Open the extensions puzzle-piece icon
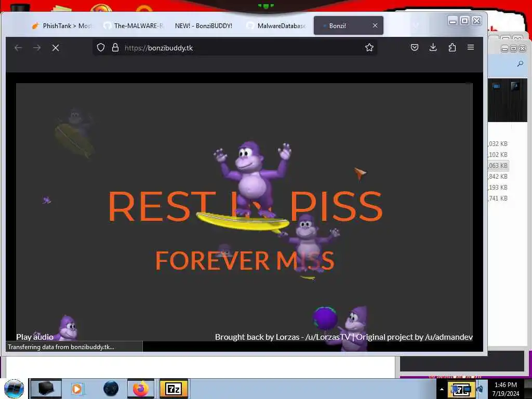532x399 pixels. point(452,47)
